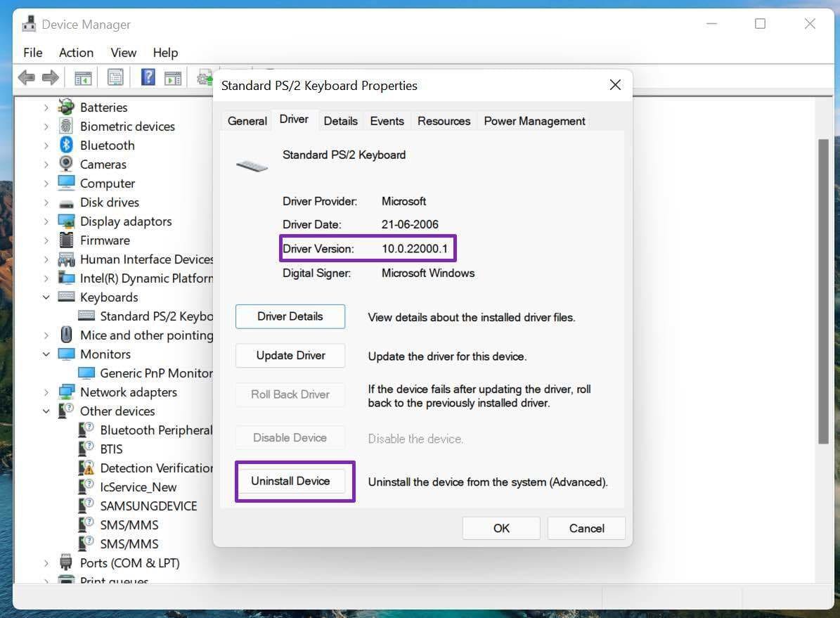Collapse the Keyboards node

point(46,297)
